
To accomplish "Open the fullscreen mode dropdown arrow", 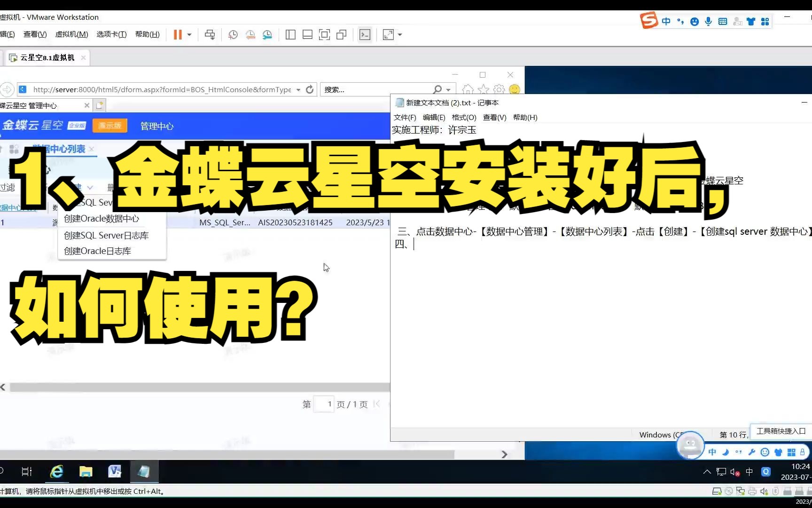I will [399, 34].
